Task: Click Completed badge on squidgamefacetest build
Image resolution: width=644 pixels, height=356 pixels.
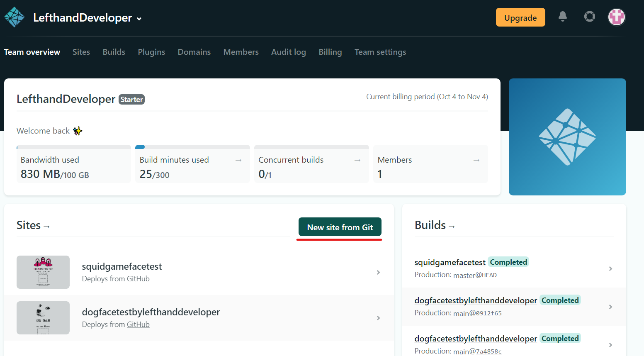Action: [508, 262]
